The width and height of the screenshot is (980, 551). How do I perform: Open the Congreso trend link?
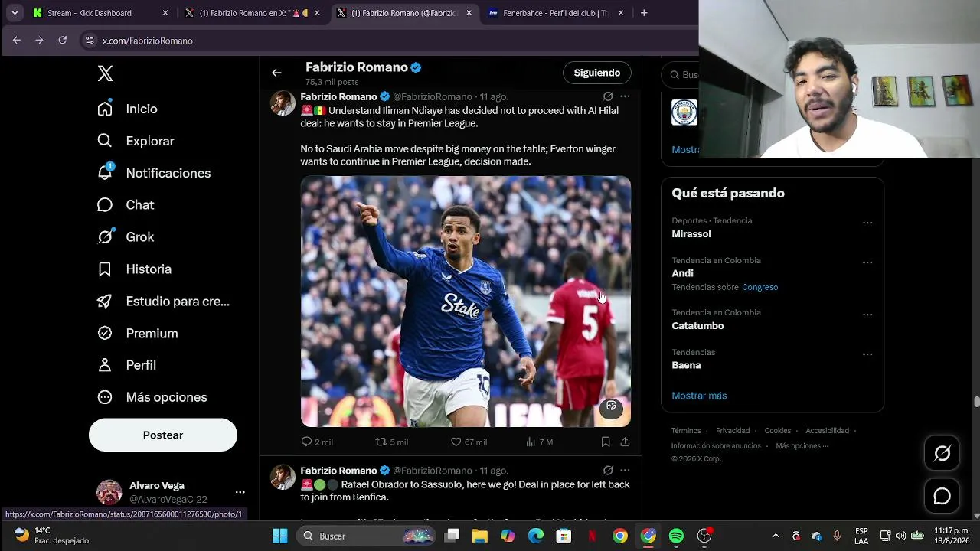(x=759, y=287)
